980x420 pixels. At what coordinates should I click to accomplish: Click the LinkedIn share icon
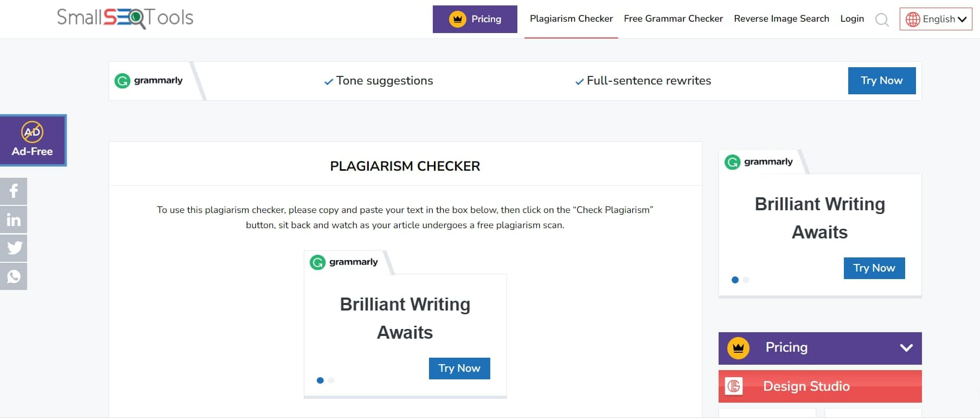click(x=14, y=219)
